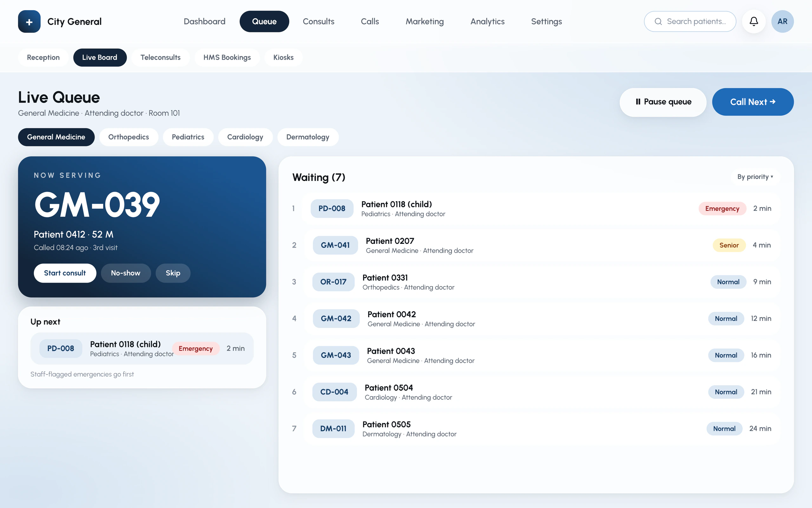Click the PD-008 token in Waiting list

click(x=332, y=209)
